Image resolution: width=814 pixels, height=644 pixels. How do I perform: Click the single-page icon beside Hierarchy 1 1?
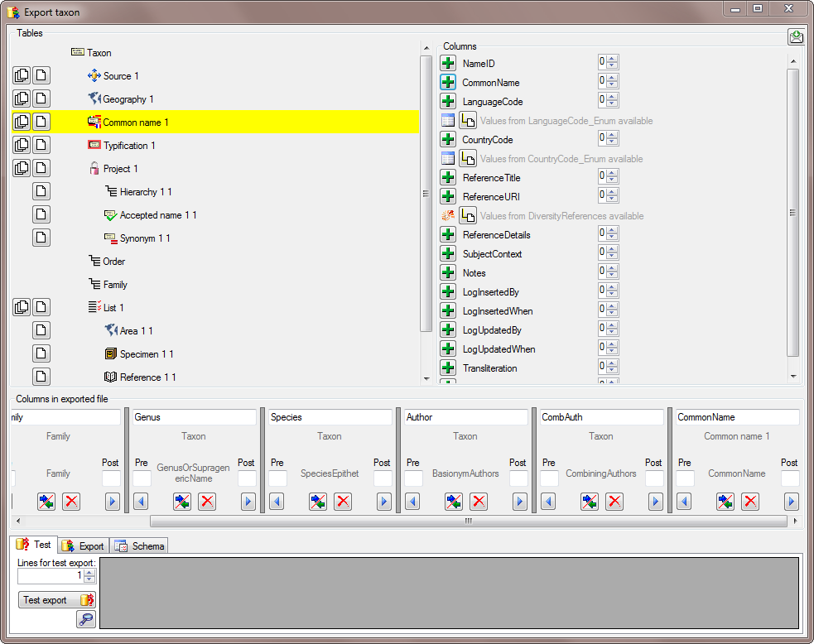(41, 191)
